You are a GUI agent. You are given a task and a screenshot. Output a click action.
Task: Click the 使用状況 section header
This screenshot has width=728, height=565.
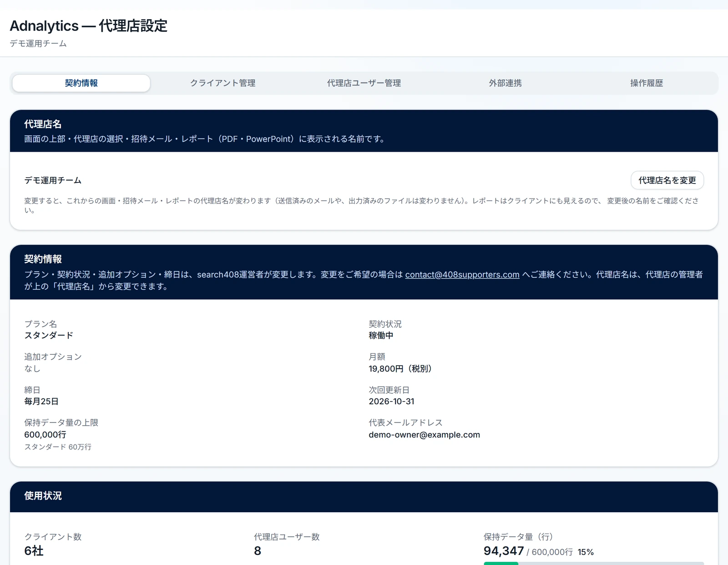(43, 496)
